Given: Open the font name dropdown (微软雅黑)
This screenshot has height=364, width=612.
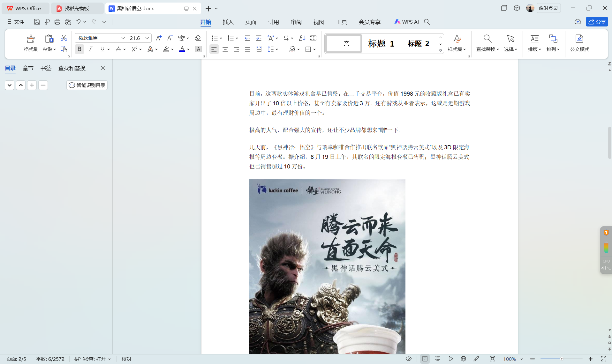Looking at the screenshot, I should [123, 38].
